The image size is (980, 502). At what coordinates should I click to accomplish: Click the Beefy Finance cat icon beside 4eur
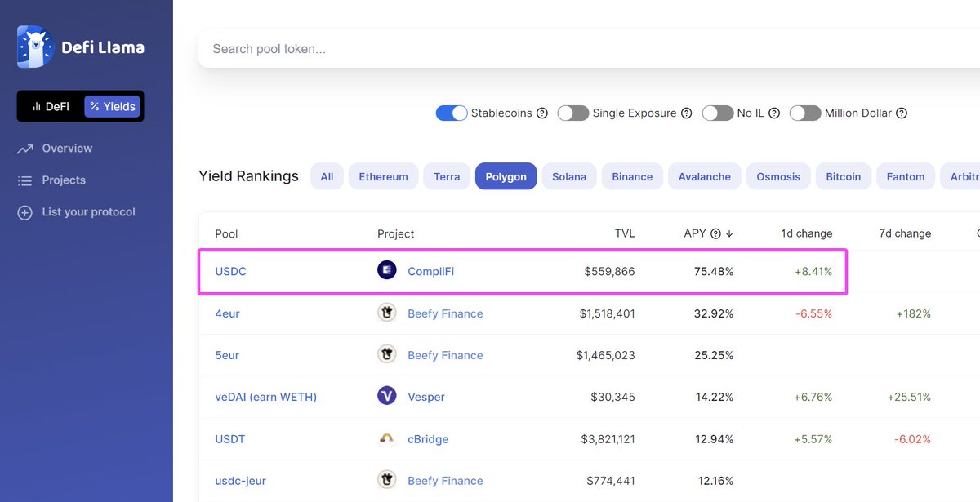click(386, 313)
